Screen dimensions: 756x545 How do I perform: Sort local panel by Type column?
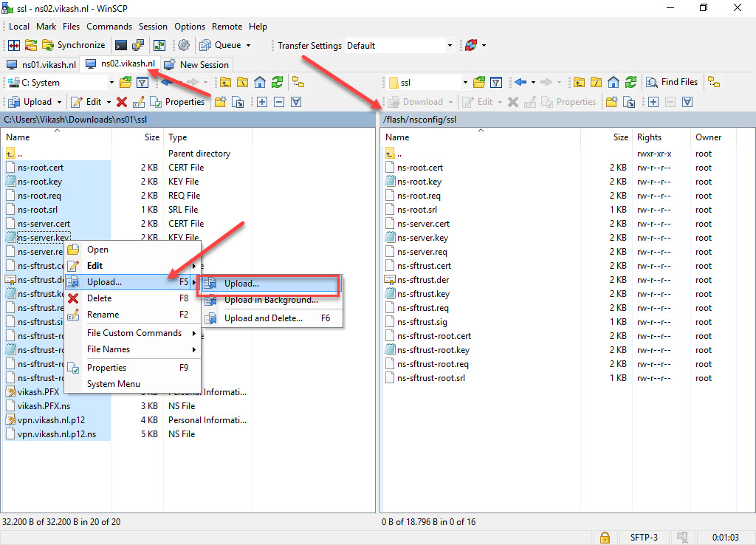(207, 137)
